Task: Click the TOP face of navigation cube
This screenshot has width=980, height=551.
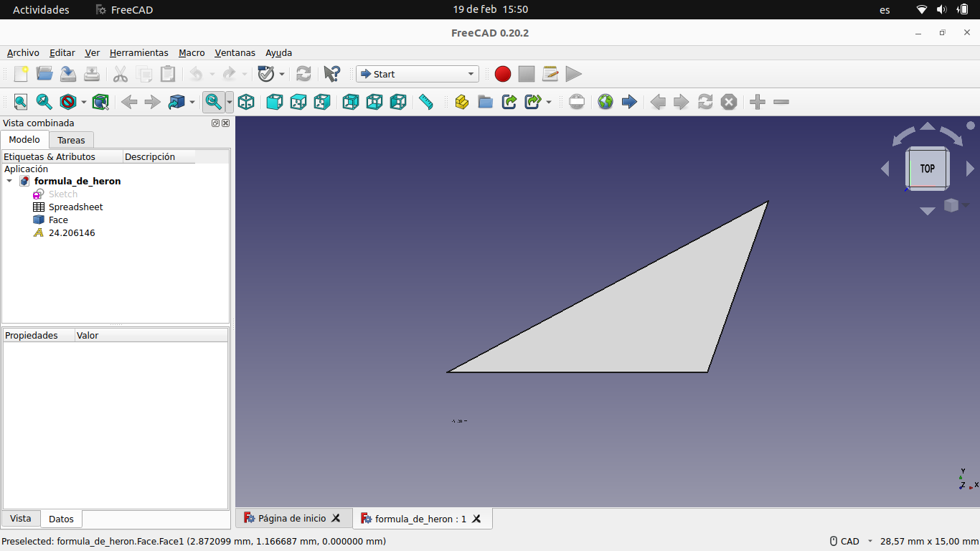Action: (927, 169)
